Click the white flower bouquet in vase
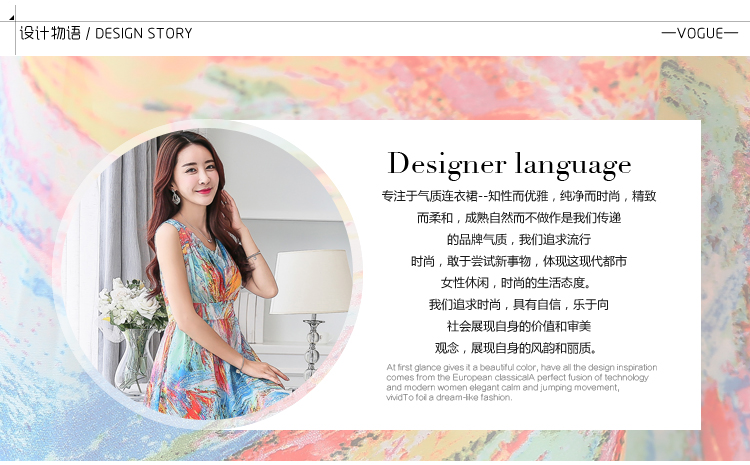 tap(132, 304)
